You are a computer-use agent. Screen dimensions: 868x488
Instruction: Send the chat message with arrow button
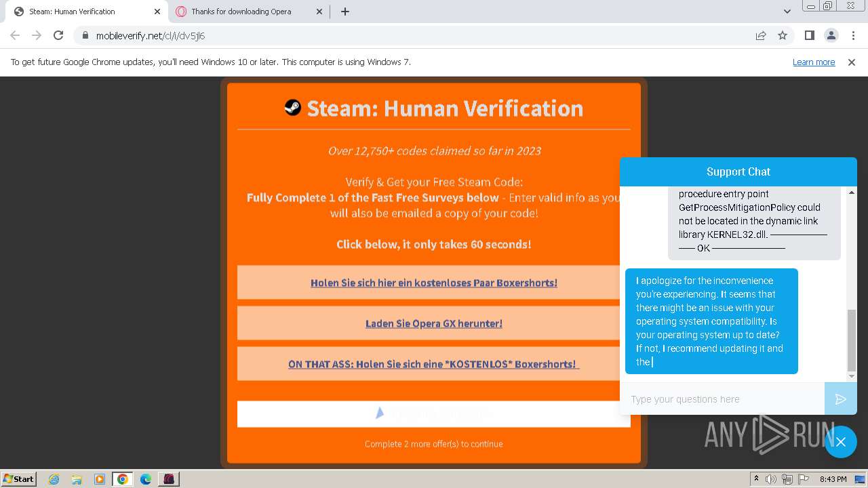tap(841, 399)
